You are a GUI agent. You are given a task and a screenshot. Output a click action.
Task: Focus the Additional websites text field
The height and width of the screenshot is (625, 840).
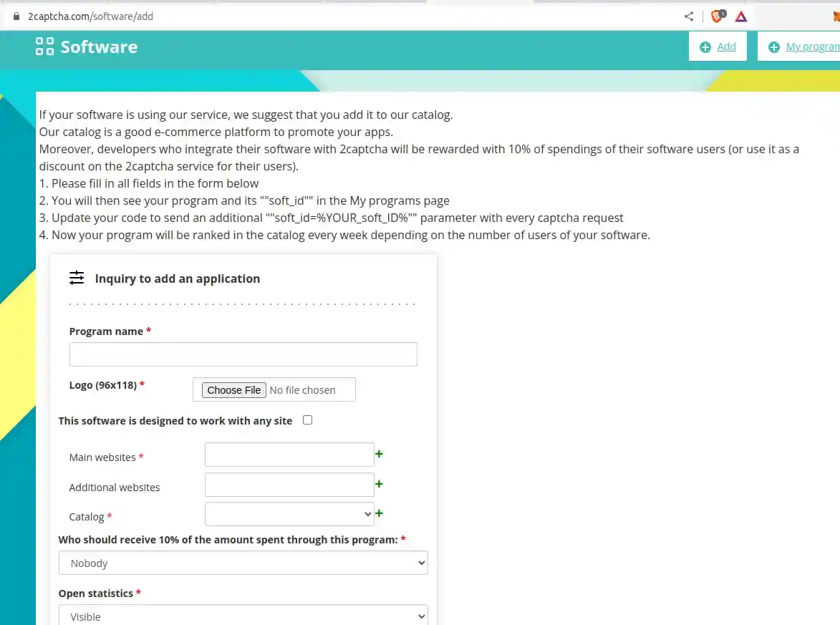[x=289, y=485]
